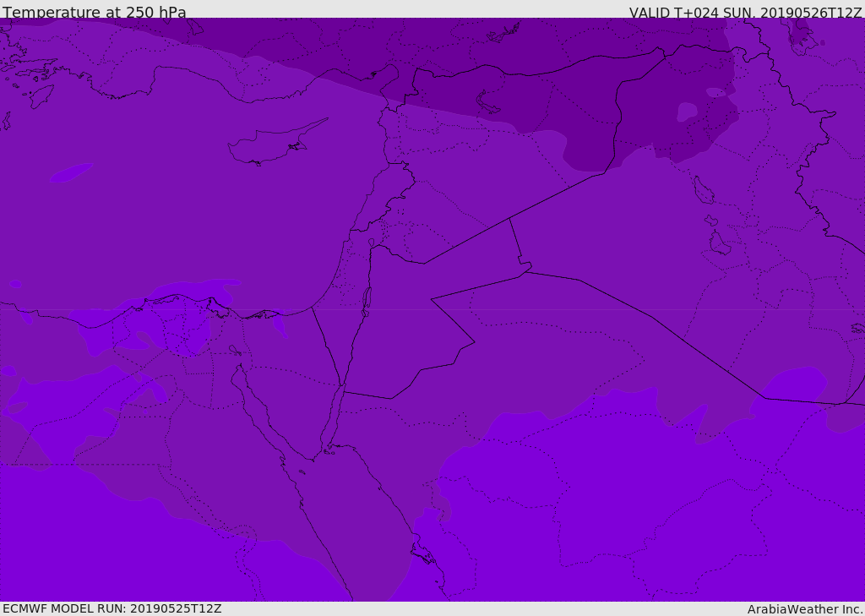Click the Dead Sea outline
Image resolution: width=865 pixels, height=616 pixels.
coord(367,302)
